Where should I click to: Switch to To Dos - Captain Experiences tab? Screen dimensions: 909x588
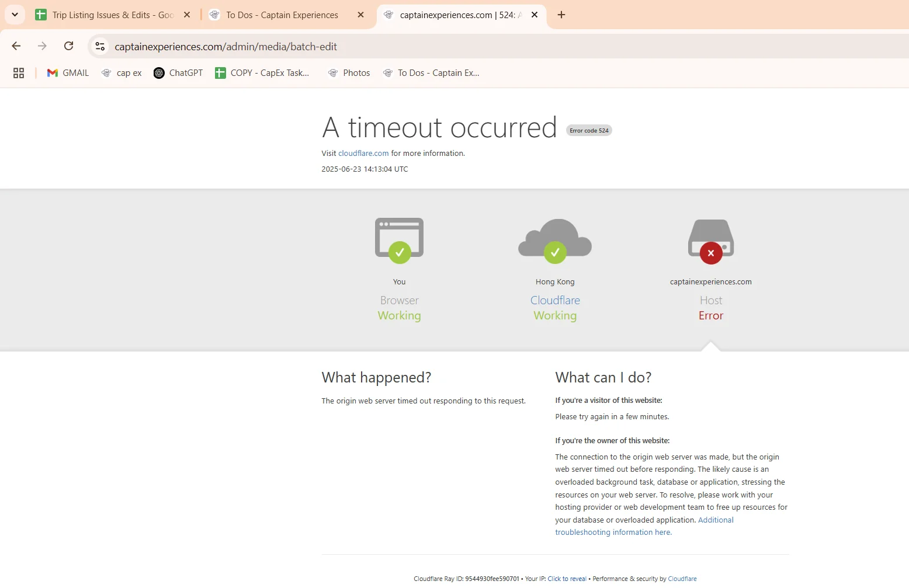pos(282,15)
